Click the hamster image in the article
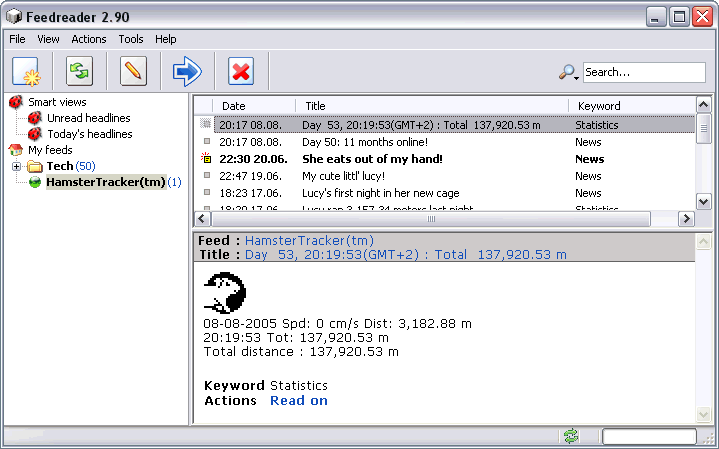 coord(225,293)
